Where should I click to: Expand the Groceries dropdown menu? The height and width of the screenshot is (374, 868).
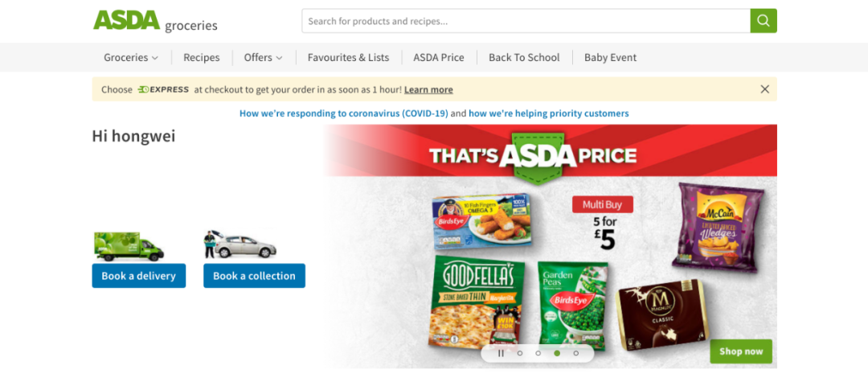pyautogui.click(x=131, y=58)
